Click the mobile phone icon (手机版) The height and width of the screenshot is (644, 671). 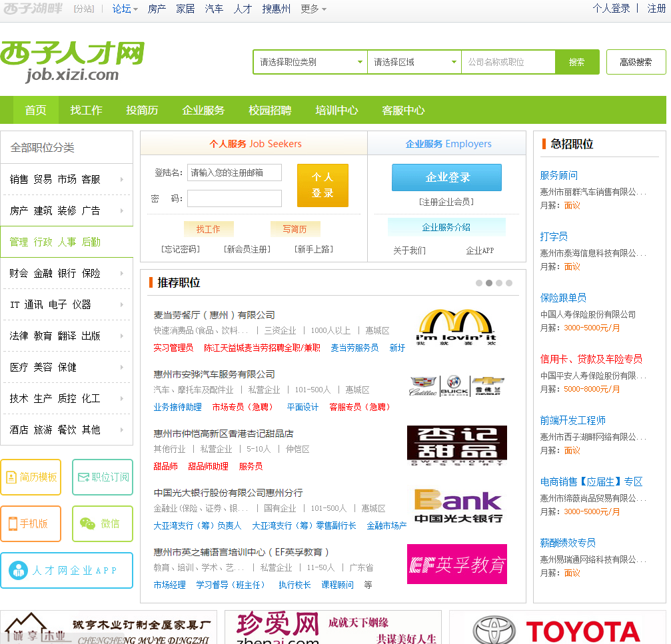click(x=13, y=523)
